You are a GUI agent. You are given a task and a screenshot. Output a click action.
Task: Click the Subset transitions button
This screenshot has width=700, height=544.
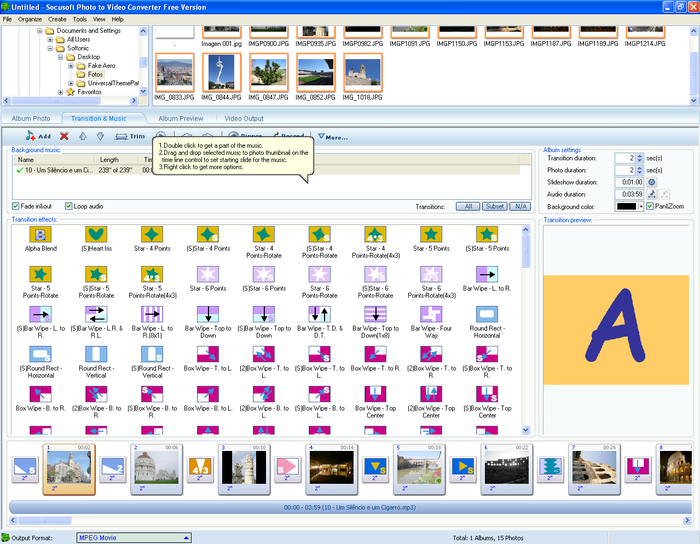click(x=495, y=206)
